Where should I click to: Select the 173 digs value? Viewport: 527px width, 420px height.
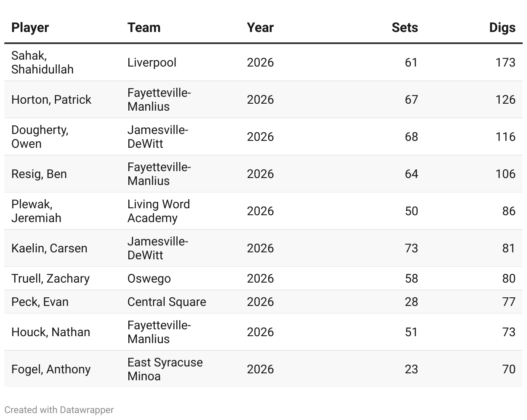pyautogui.click(x=505, y=62)
